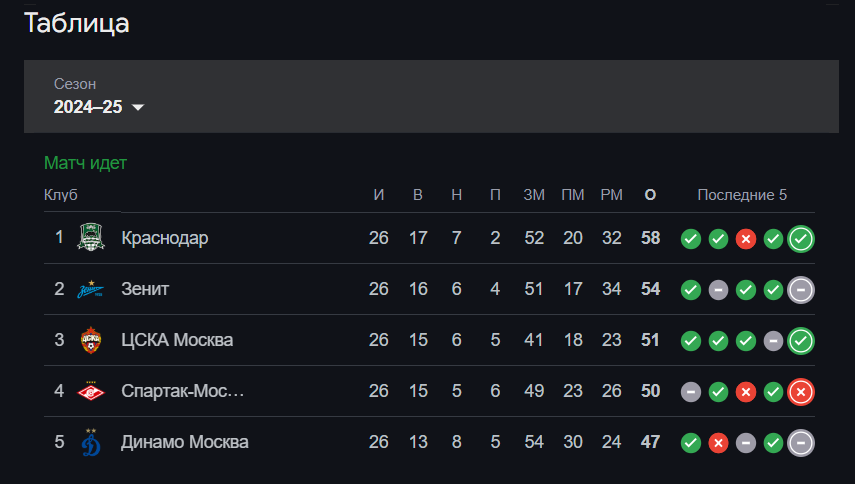
Task: Click the CSKA Moscow club crest
Action: coord(91,340)
